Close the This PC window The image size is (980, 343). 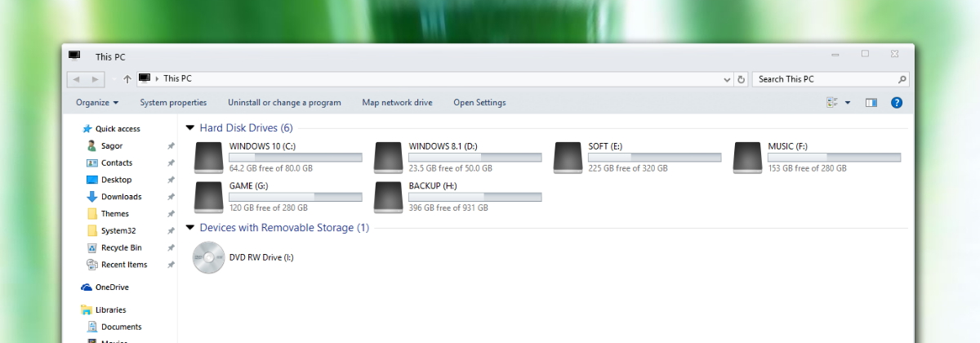pos(896,54)
